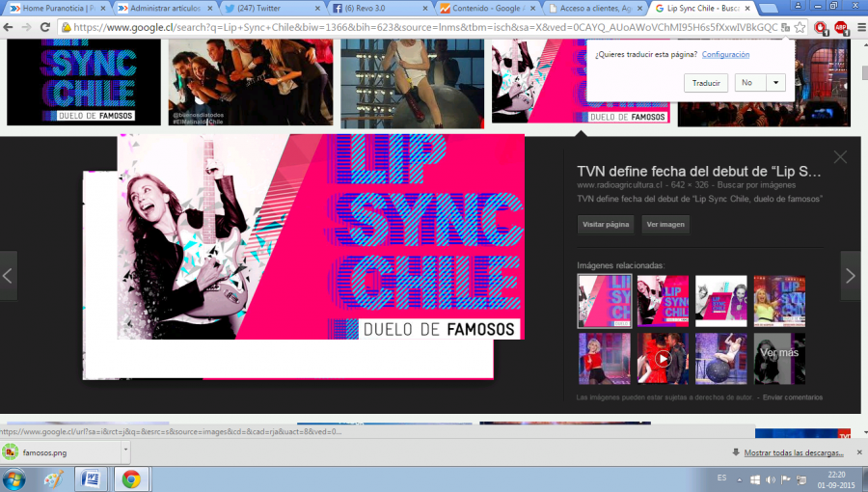Close the image preview panel with X
This screenshot has width=868, height=492.
coord(840,157)
